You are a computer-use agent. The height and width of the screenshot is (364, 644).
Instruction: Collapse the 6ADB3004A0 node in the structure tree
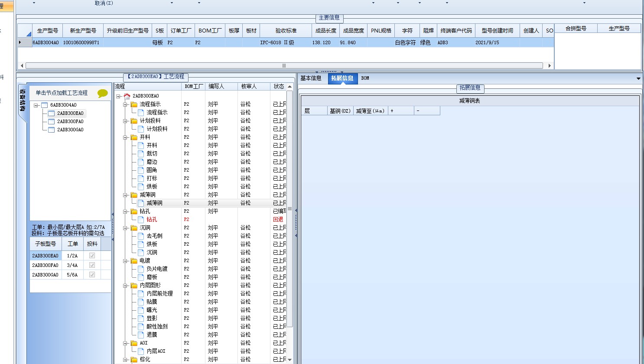[36, 105]
